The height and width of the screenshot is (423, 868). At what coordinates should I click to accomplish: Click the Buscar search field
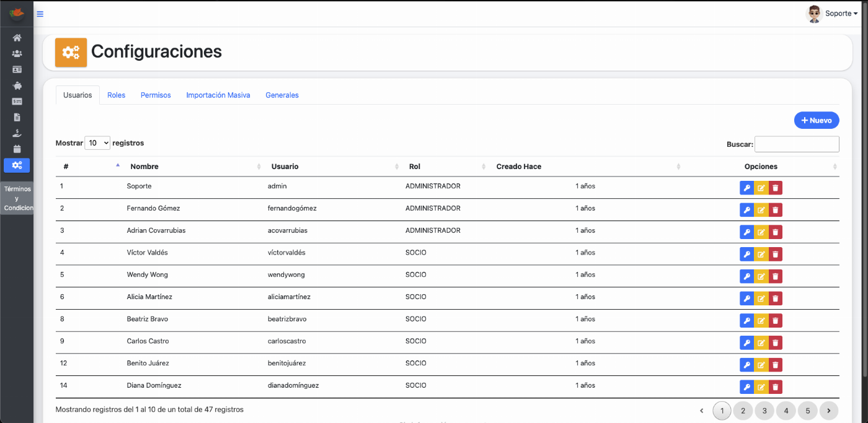(x=796, y=144)
